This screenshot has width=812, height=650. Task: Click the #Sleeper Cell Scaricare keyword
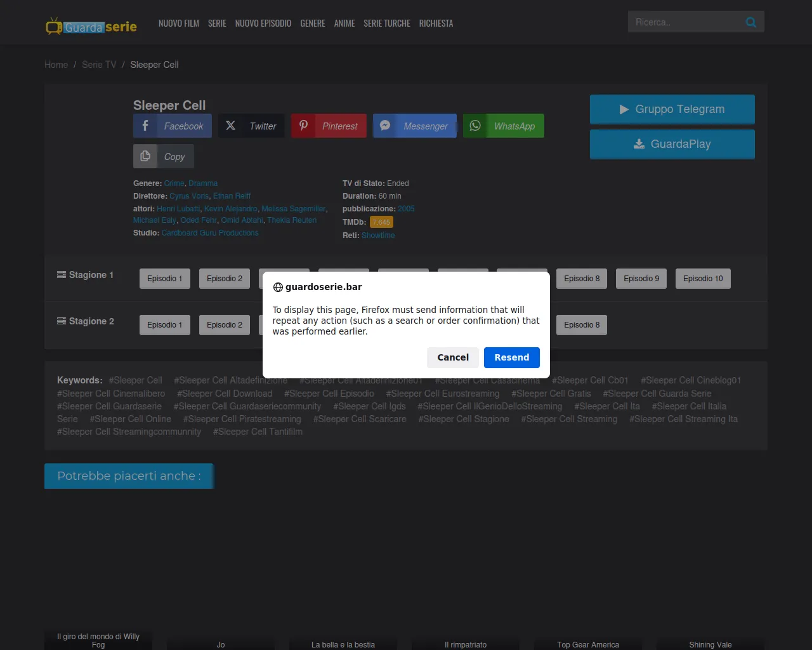click(x=360, y=419)
